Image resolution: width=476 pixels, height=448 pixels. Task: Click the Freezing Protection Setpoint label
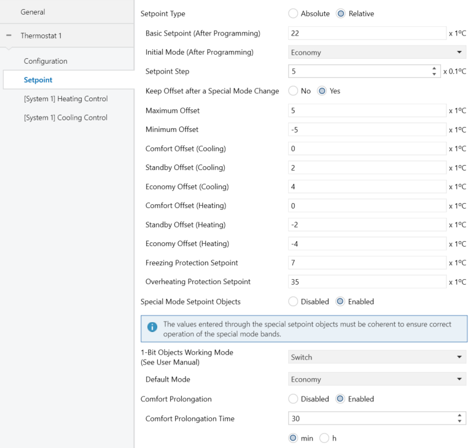tap(192, 263)
